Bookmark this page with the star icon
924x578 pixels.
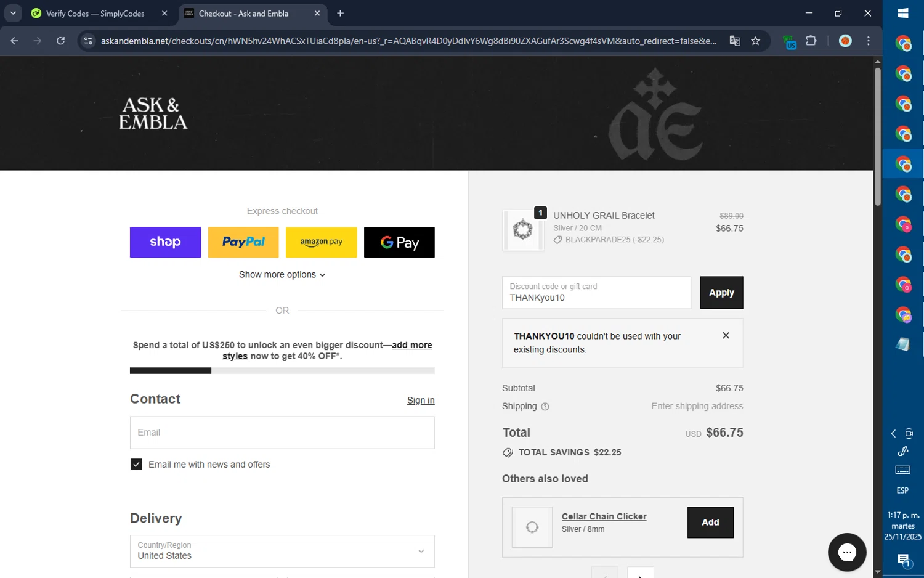[x=755, y=41]
